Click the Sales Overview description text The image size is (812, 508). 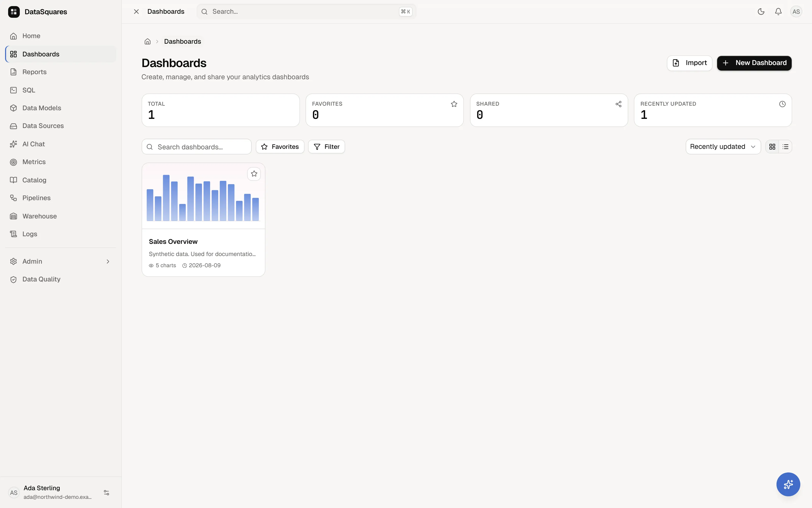(202, 254)
